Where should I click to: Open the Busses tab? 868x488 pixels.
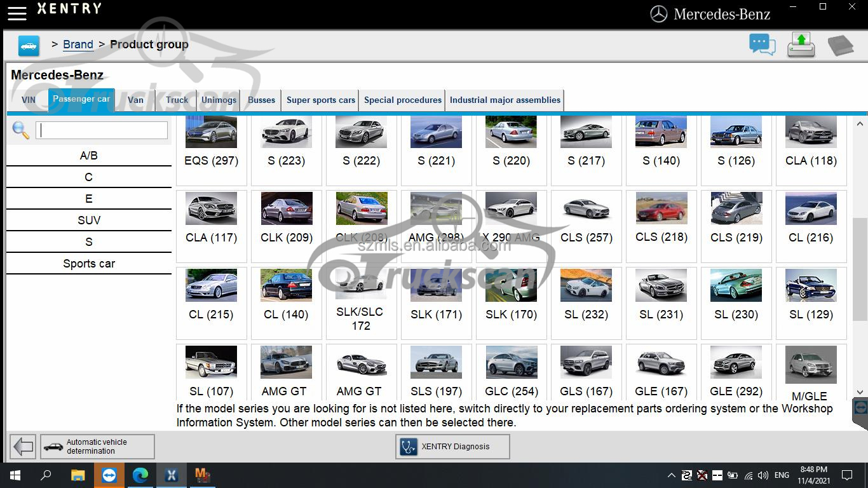click(262, 100)
